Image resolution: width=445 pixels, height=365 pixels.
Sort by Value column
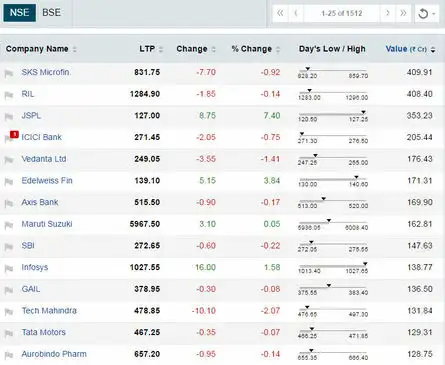pyautogui.click(x=410, y=49)
